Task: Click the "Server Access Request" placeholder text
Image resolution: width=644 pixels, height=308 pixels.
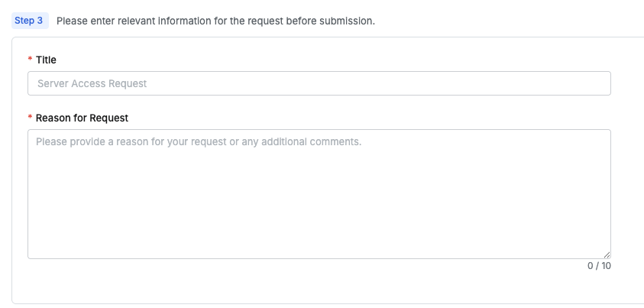Action: pyautogui.click(x=92, y=83)
